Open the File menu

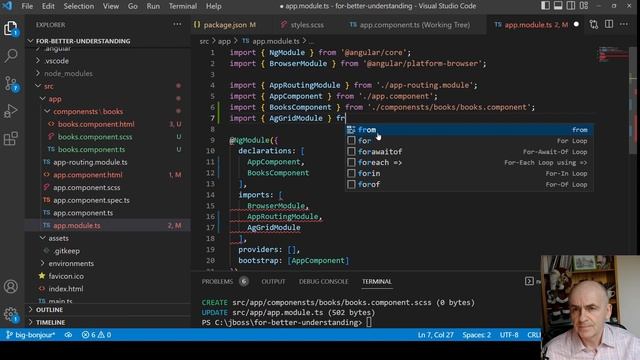[x=27, y=6]
